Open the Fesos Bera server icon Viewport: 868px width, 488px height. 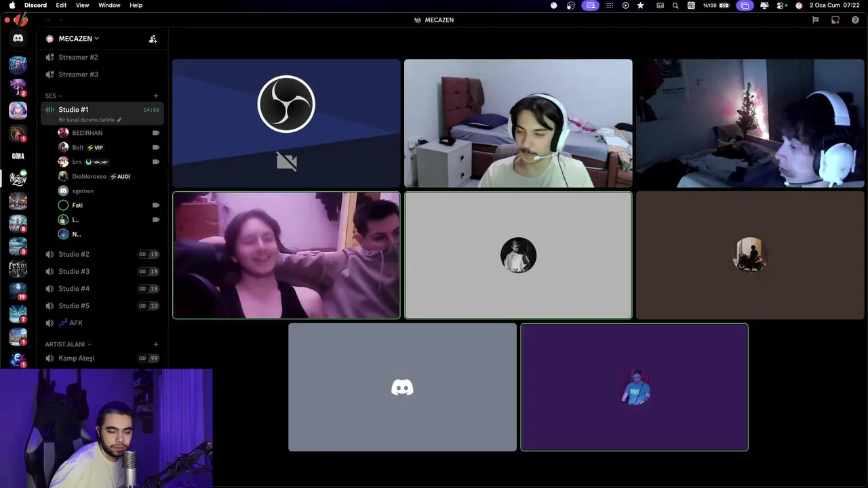tap(18, 269)
